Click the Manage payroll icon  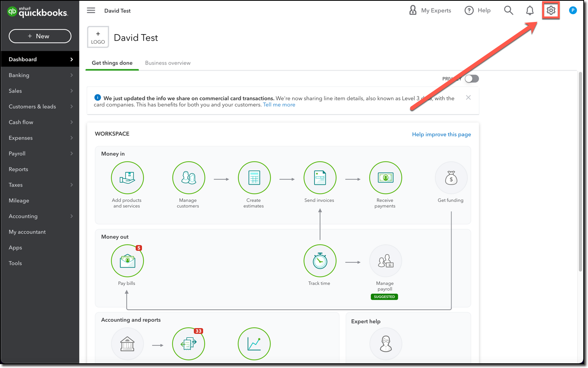[x=385, y=261]
